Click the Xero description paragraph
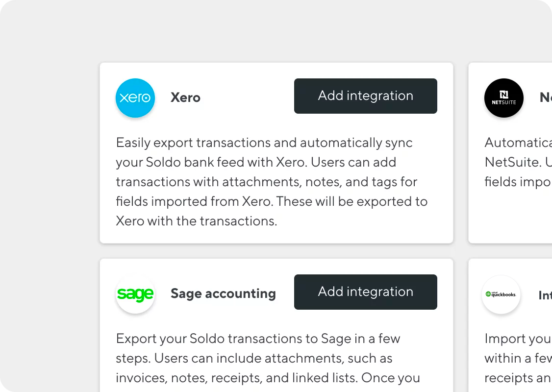552x392 pixels. pos(271,181)
